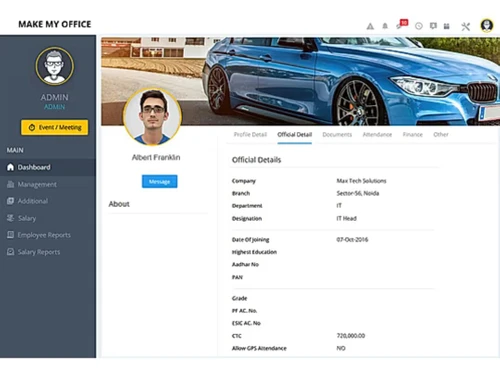Click the Salary sidebar icon

(10, 218)
